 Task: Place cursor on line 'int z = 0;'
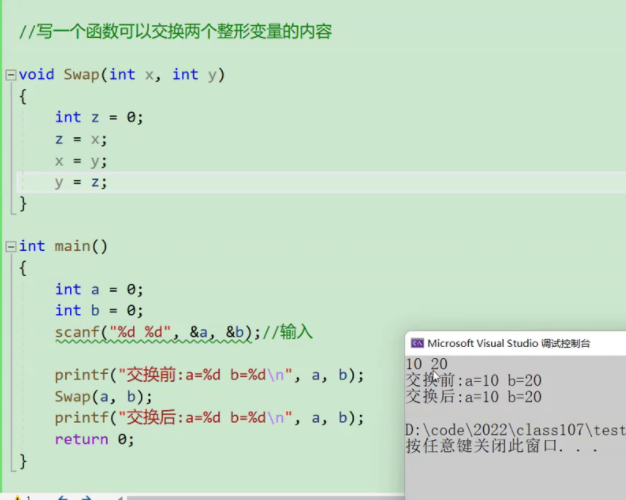click(x=99, y=117)
